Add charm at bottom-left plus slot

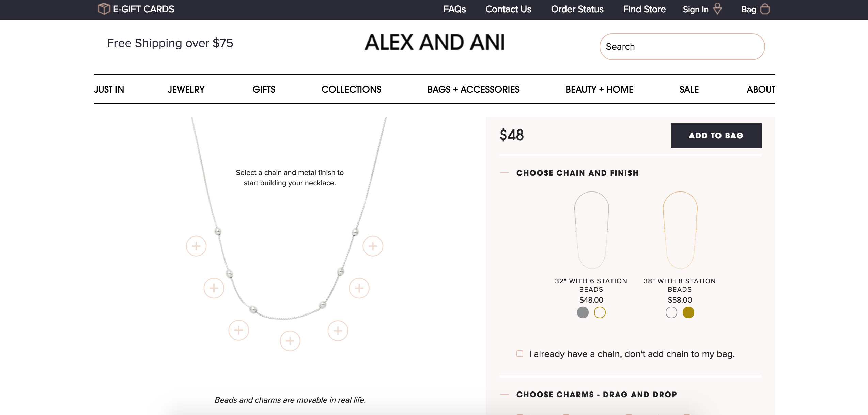pos(239,330)
